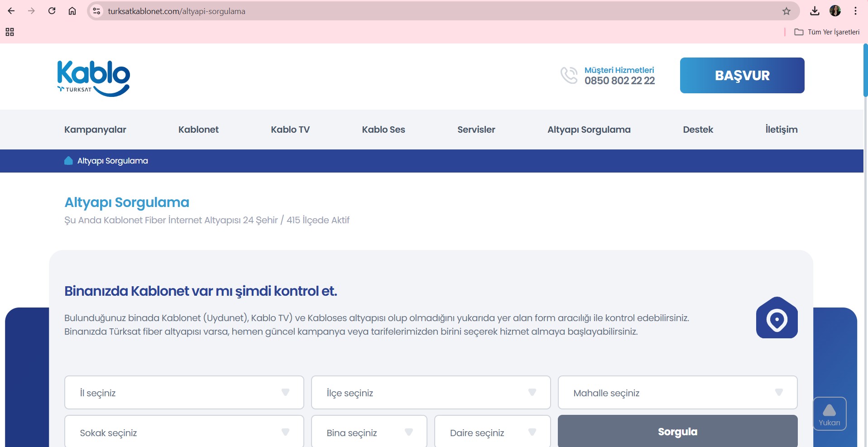Click the phone icon beside Müşteri Hizmetleri
The width and height of the screenshot is (868, 447).
click(x=569, y=75)
